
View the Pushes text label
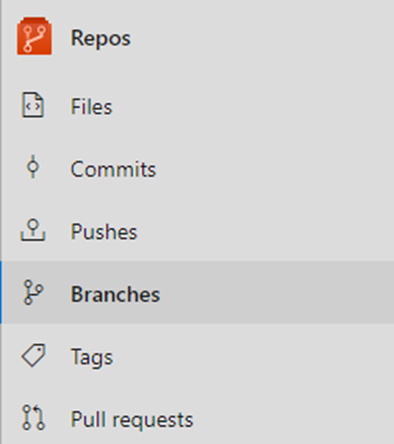point(104,231)
